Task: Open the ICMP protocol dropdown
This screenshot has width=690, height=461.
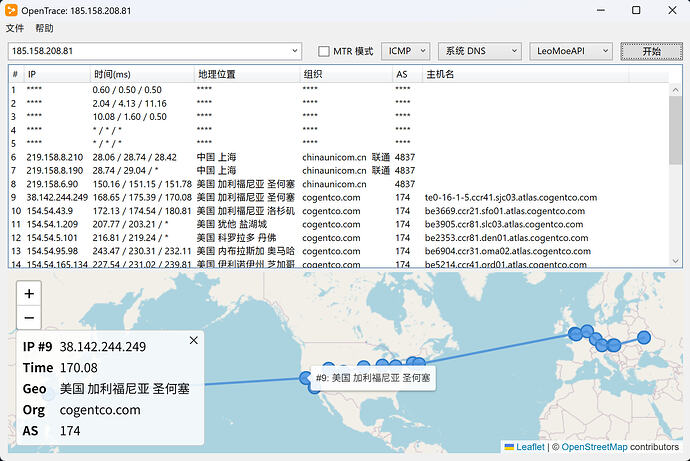Action: (405, 51)
